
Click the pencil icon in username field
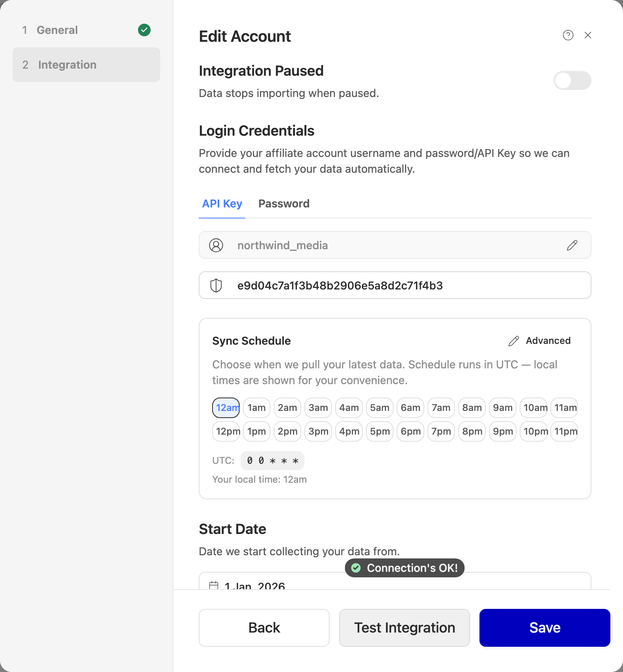click(x=572, y=245)
